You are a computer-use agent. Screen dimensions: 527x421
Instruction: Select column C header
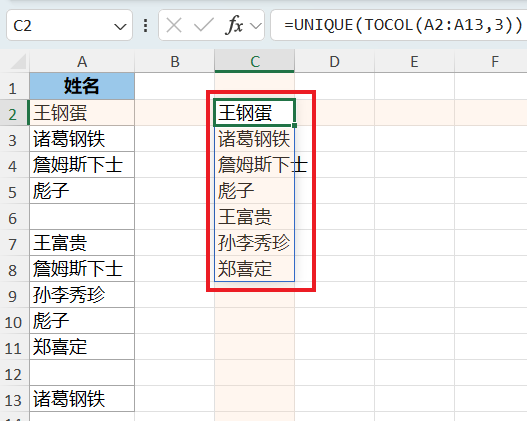tap(255, 61)
